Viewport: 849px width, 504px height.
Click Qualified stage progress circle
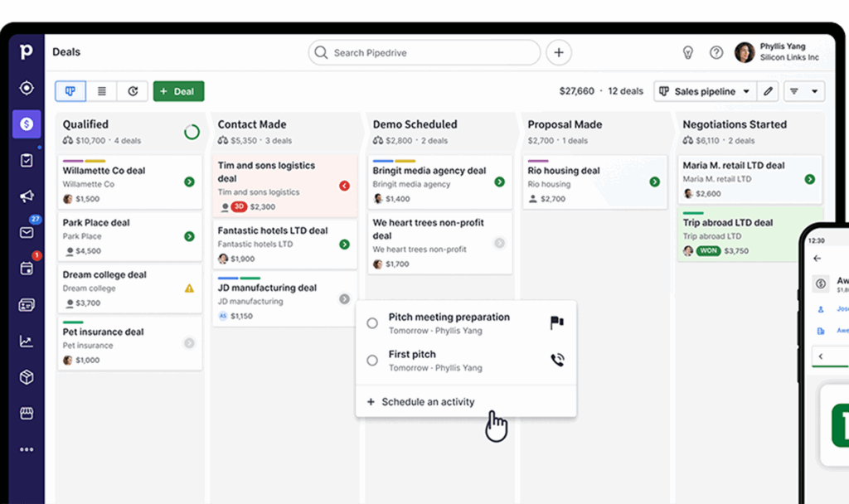192,132
